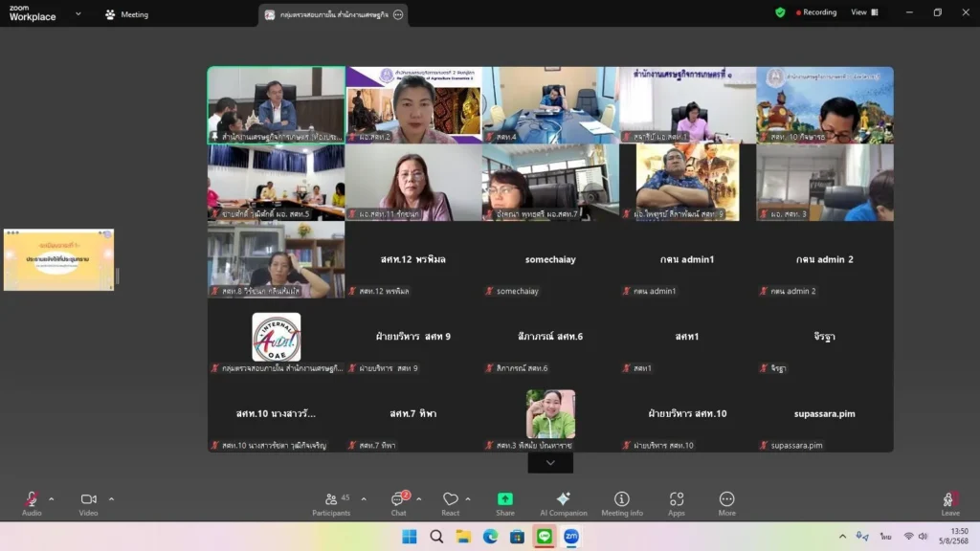
Task: Open video options arrow next to Video
Action: point(111,499)
